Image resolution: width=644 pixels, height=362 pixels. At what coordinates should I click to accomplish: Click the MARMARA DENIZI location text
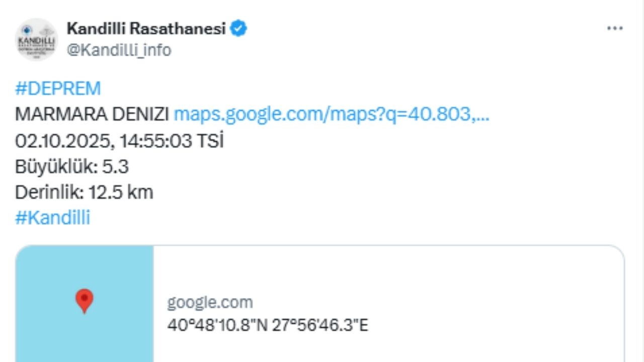(x=92, y=115)
